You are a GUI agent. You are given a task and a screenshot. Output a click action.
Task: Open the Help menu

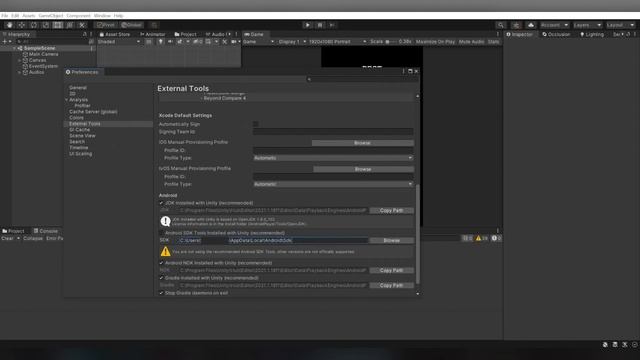pos(118,16)
